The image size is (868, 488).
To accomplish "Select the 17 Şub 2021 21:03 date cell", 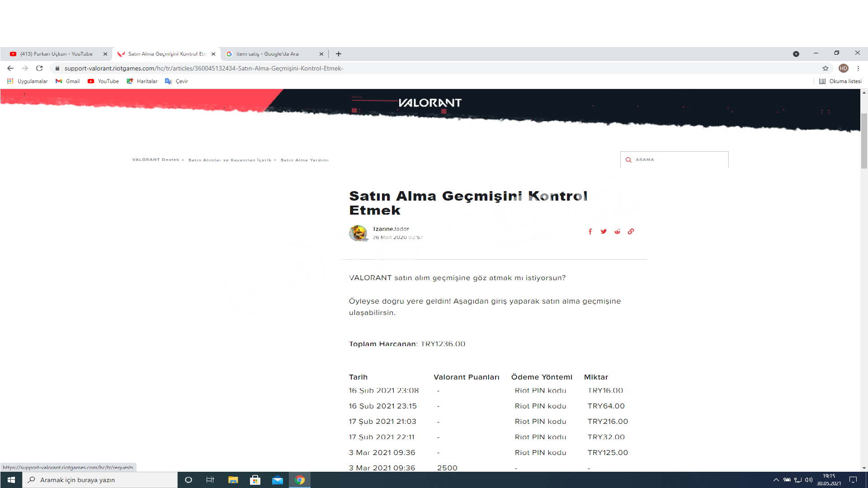I will click(x=382, y=422).
